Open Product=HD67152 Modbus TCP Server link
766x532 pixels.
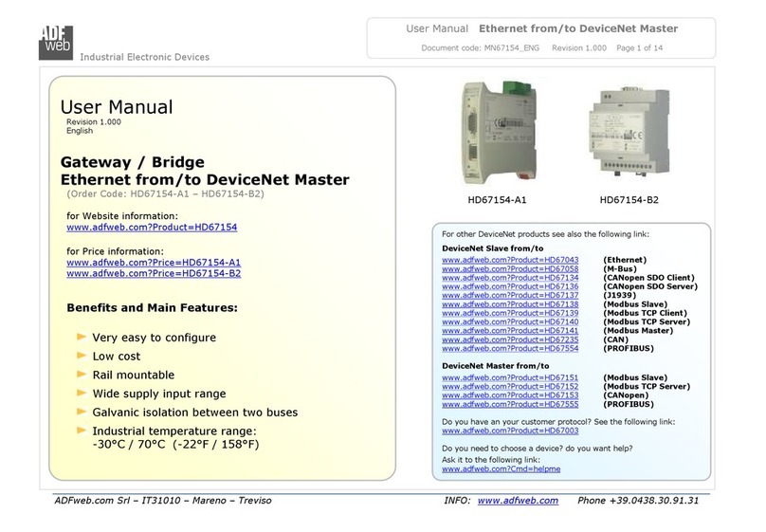click(x=510, y=386)
